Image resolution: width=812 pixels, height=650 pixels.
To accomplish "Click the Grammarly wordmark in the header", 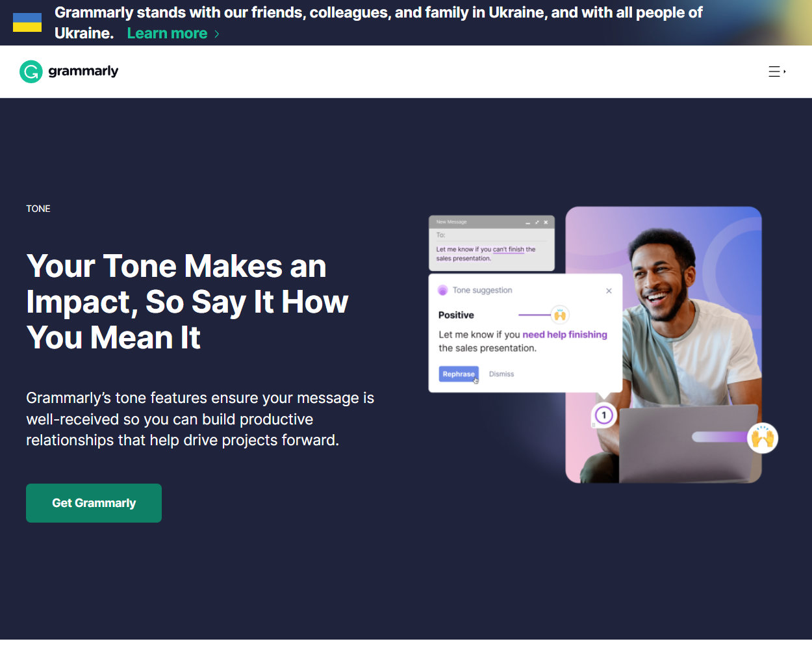I will [x=83, y=71].
